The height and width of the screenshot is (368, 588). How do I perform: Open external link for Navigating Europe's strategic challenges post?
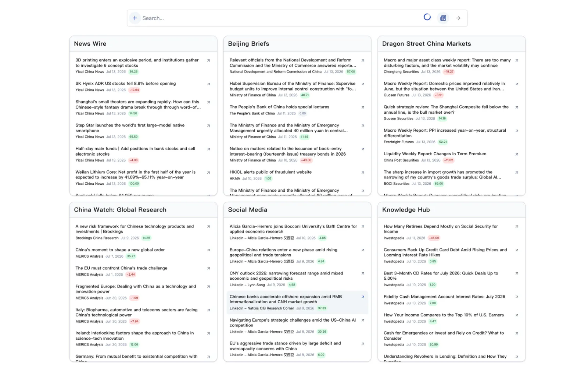point(363,321)
